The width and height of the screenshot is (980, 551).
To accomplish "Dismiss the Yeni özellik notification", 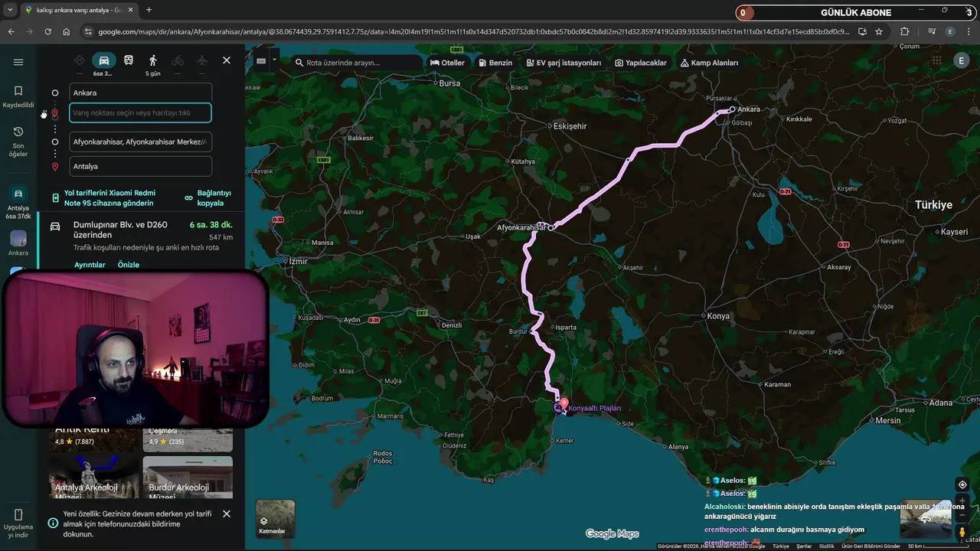I will tap(227, 514).
